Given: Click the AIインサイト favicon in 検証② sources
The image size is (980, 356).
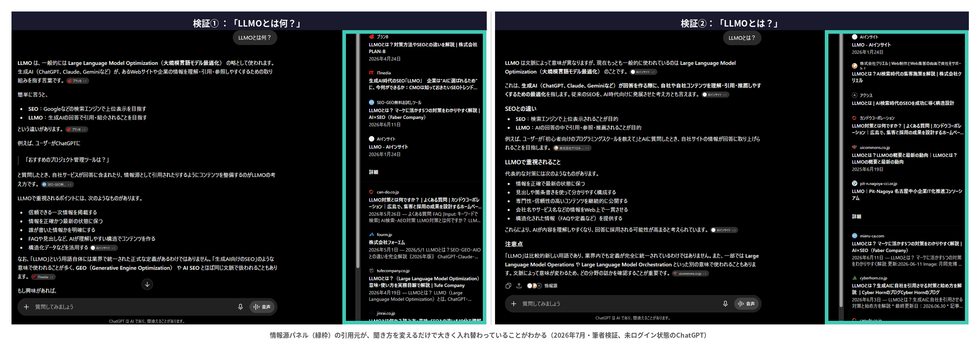Looking at the screenshot, I should click(x=855, y=37).
